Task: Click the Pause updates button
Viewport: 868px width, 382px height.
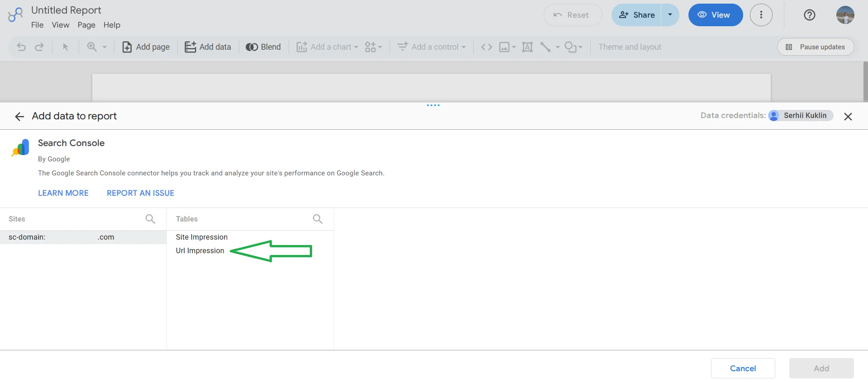Action: pyautogui.click(x=816, y=47)
